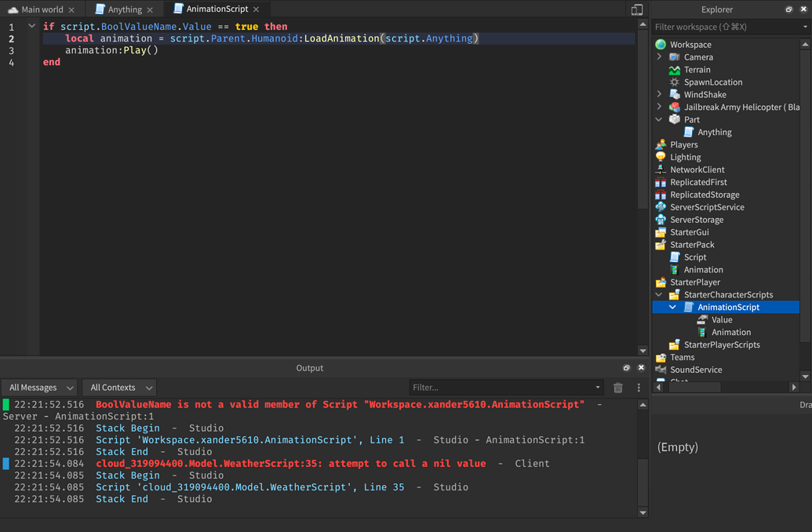Click Script 'Workspace.xander5610.AnimationScript', Line 1 entry
This screenshot has width=812, height=532.
coord(249,439)
